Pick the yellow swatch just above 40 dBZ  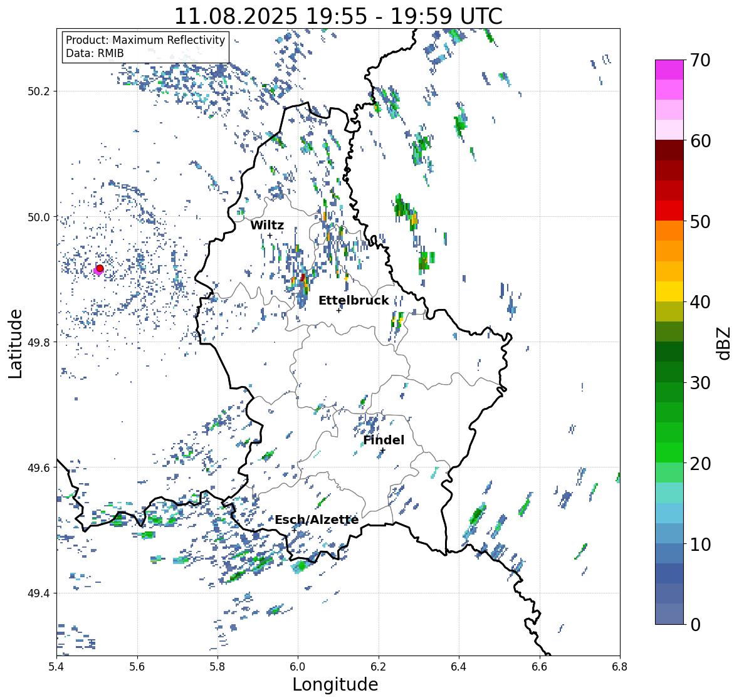669,291
